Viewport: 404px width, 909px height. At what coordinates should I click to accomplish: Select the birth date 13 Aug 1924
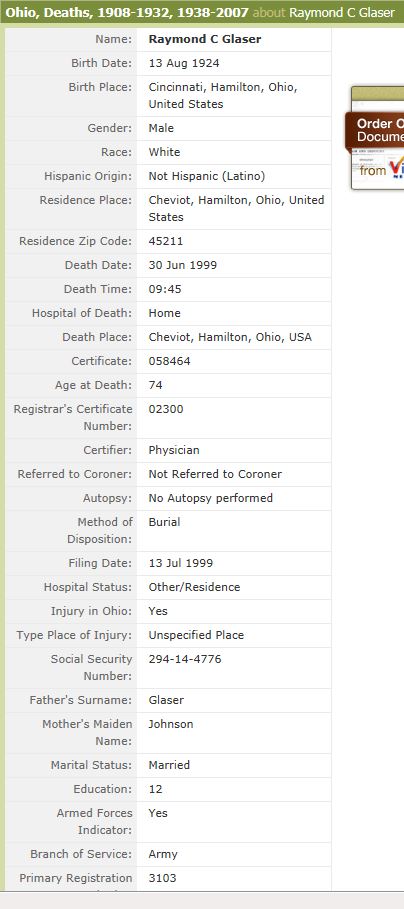tap(184, 63)
